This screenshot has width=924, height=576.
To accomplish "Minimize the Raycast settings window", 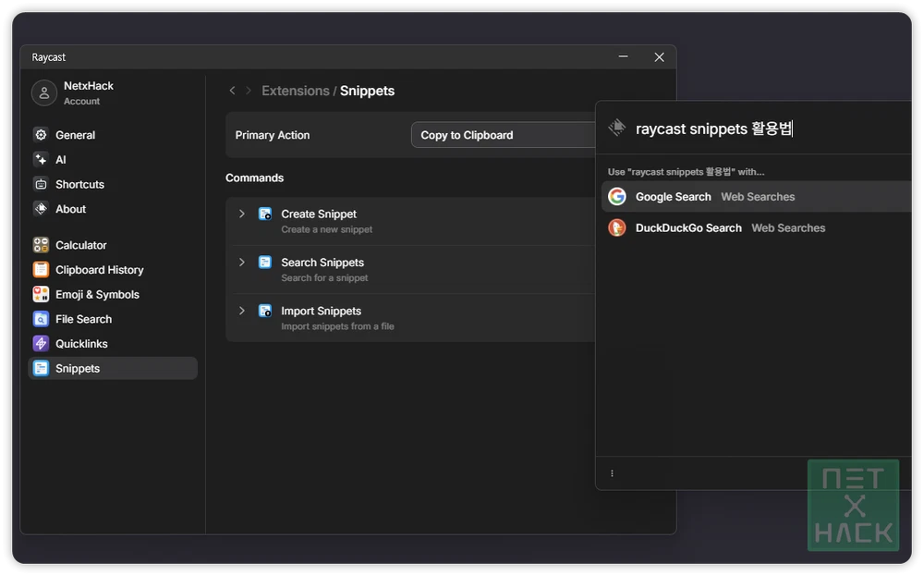I will click(624, 56).
